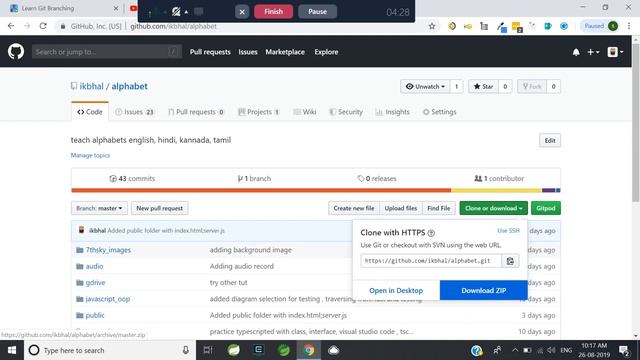The width and height of the screenshot is (640, 360).
Task: Click the Clone with HTTPS help icon
Action: pyautogui.click(x=431, y=233)
